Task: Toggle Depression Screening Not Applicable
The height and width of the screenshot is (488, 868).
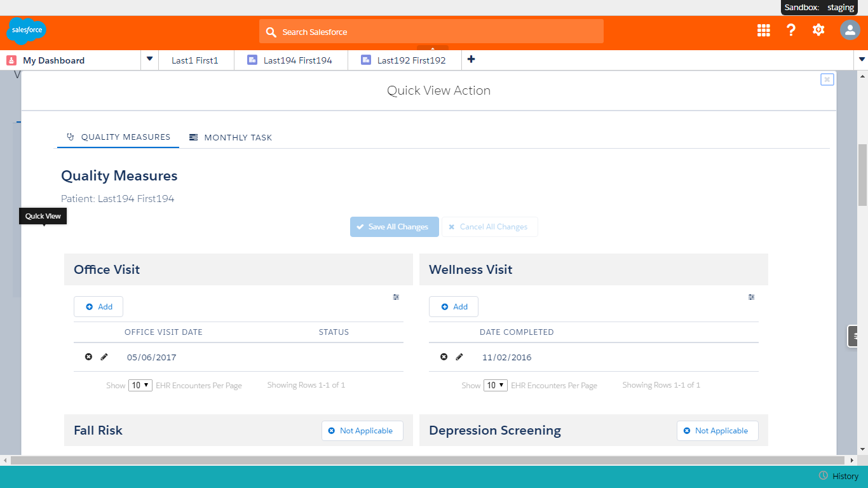Action: [717, 431]
